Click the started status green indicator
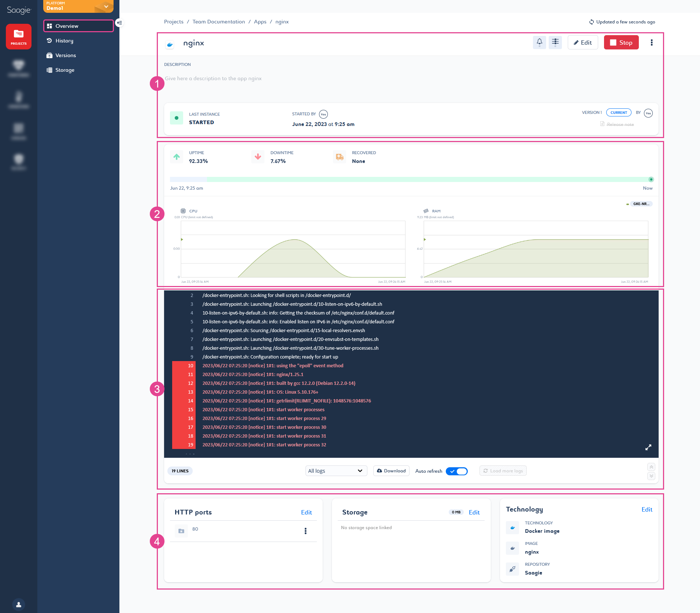The image size is (700, 613). click(x=177, y=118)
